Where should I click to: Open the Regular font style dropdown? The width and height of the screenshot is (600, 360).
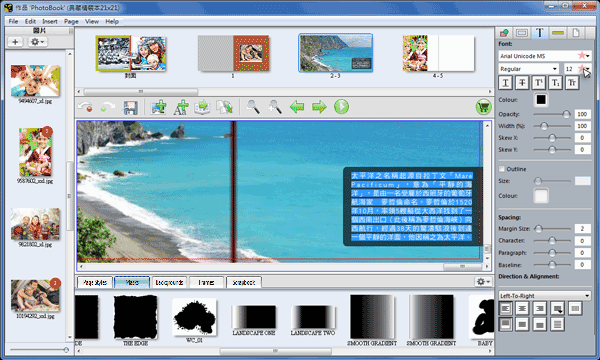[528, 69]
